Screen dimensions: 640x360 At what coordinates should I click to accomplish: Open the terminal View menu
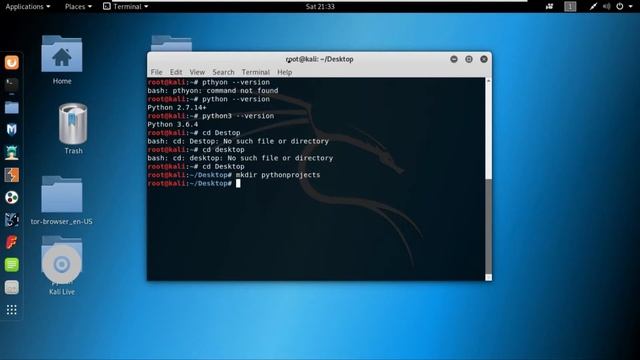[197, 72]
